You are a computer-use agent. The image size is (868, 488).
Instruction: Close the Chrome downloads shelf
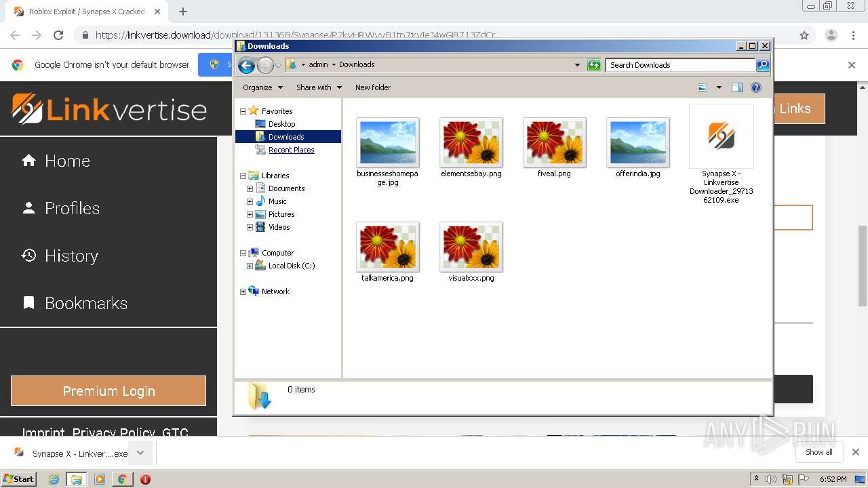[x=856, y=452]
